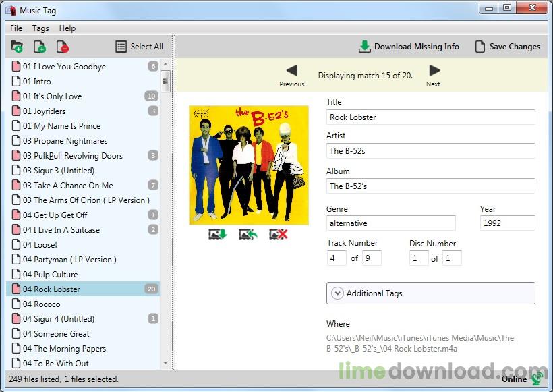Open the Tags menu

tap(40, 28)
